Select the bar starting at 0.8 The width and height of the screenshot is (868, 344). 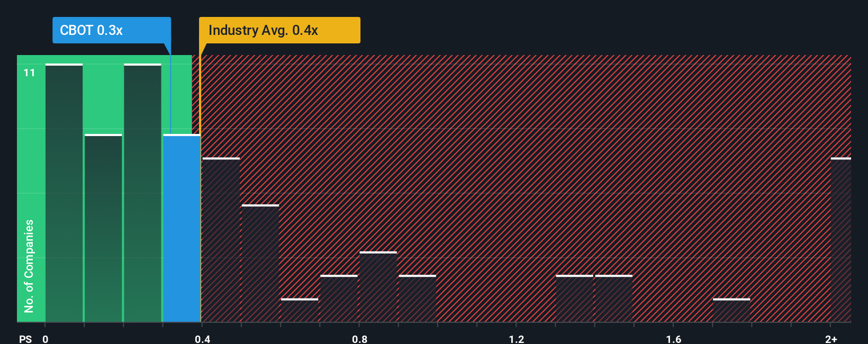click(x=378, y=287)
